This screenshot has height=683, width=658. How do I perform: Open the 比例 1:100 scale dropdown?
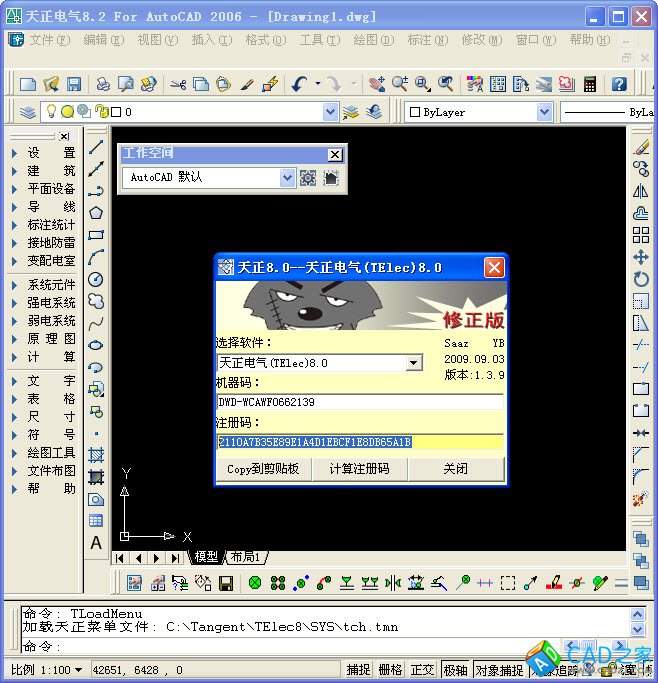[x=78, y=669]
